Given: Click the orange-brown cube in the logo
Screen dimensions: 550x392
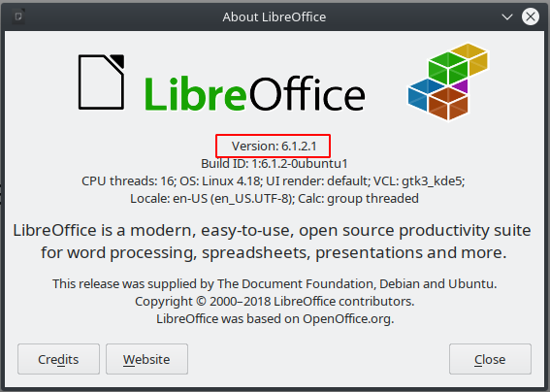Looking at the screenshot, I should point(448,104).
